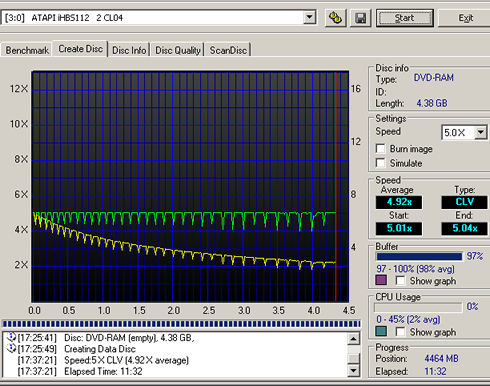
Task: Click the Buffer level bar
Action: (419, 256)
